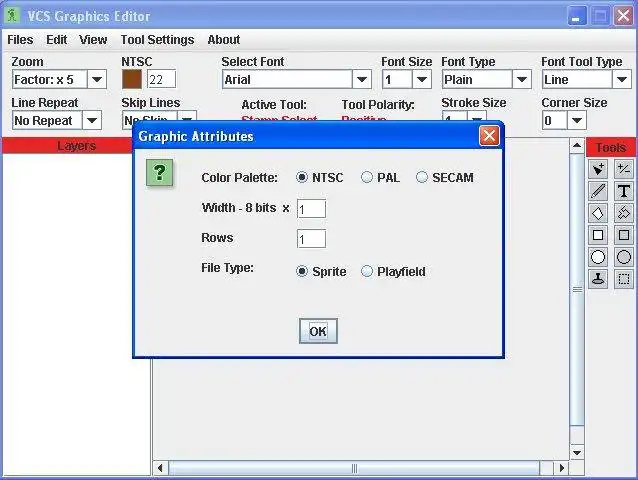Expand the Select Font Arial combo box
Screen dimensions: 638x480
(x=362, y=79)
